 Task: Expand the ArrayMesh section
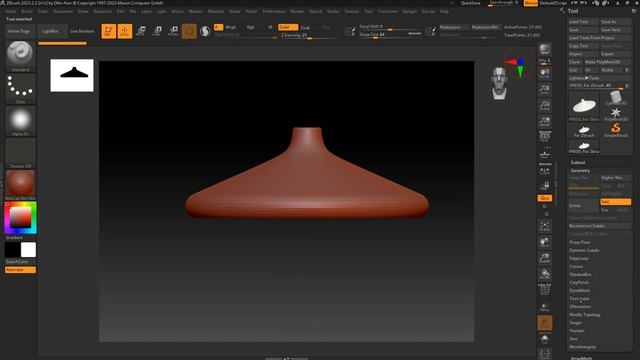(x=581, y=358)
